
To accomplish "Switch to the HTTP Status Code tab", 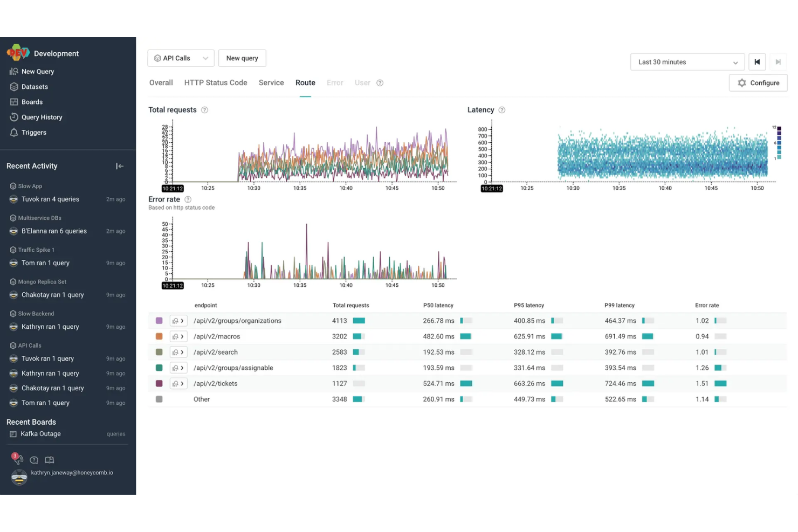I will pyautogui.click(x=216, y=82).
